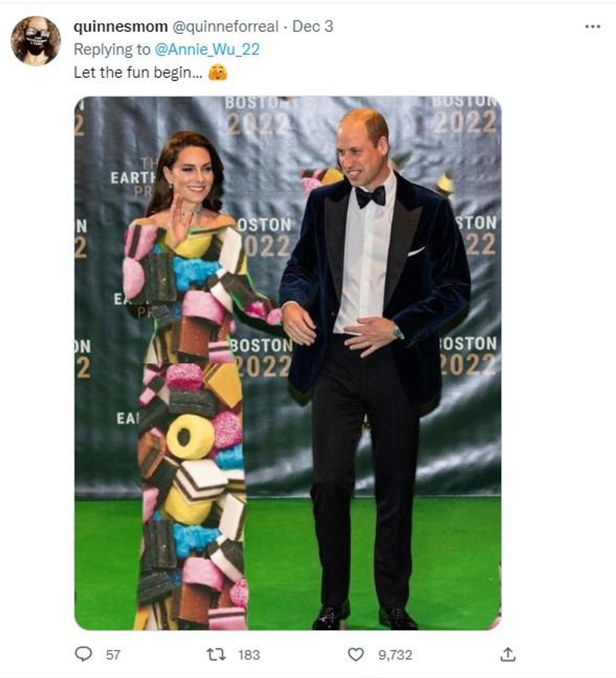
Task: Click the emoji in the tweet text
Action: [x=217, y=72]
